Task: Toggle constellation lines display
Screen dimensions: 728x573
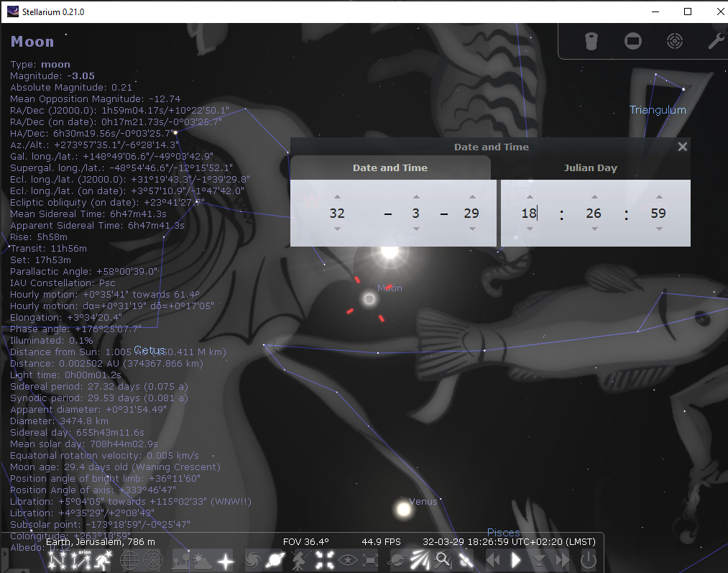Action: [56, 560]
